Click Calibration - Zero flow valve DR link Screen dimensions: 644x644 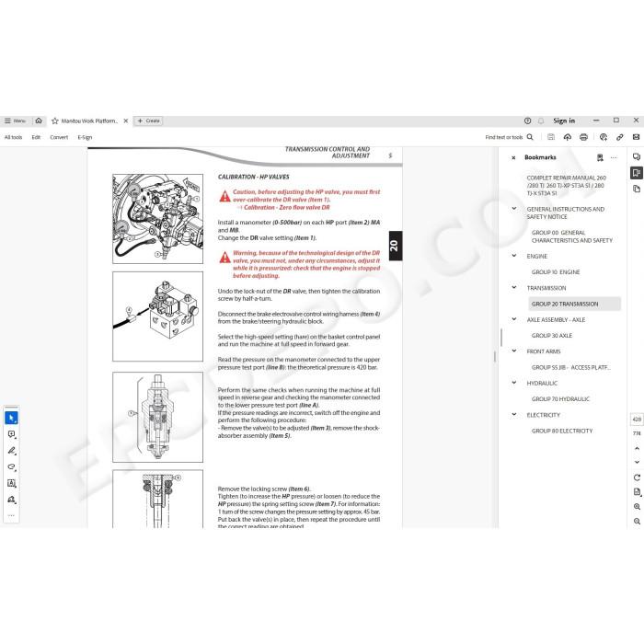coord(287,207)
